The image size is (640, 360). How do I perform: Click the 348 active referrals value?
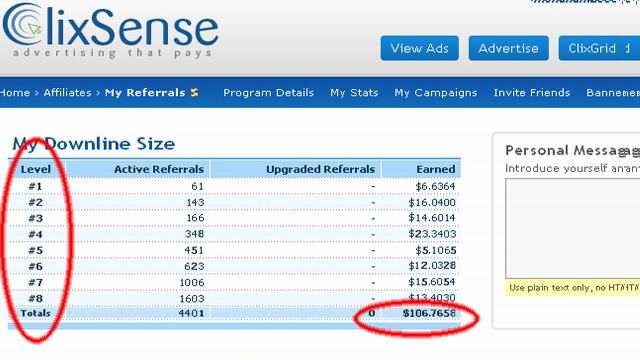(x=194, y=234)
